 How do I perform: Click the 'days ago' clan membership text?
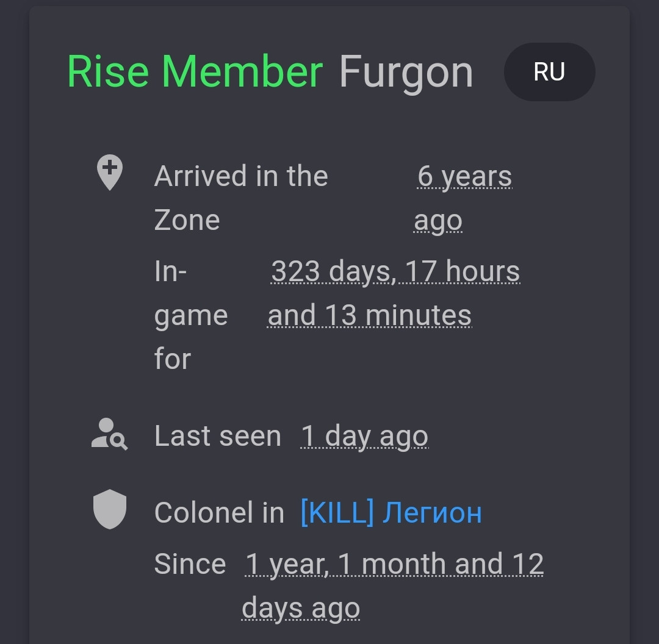pos(301,609)
